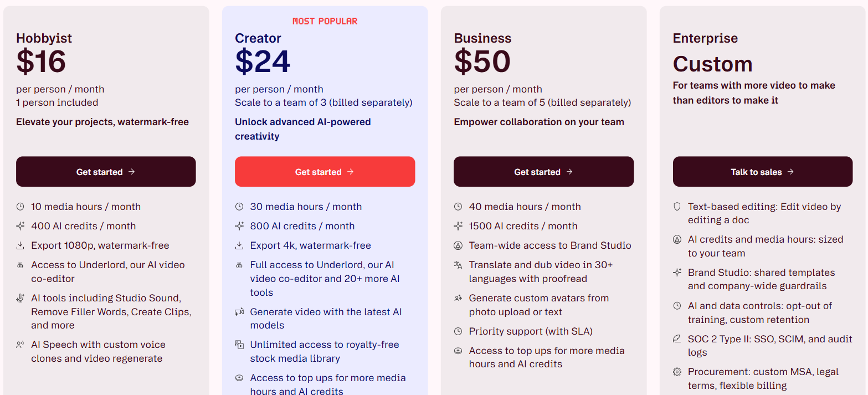Click download icon beside Export 1080p
868x395 pixels.
[x=20, y=245]
